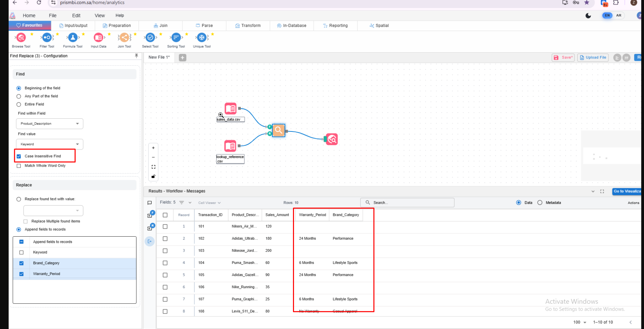Uncheck Case Insensitive Find checkbox

coord(19,156)
